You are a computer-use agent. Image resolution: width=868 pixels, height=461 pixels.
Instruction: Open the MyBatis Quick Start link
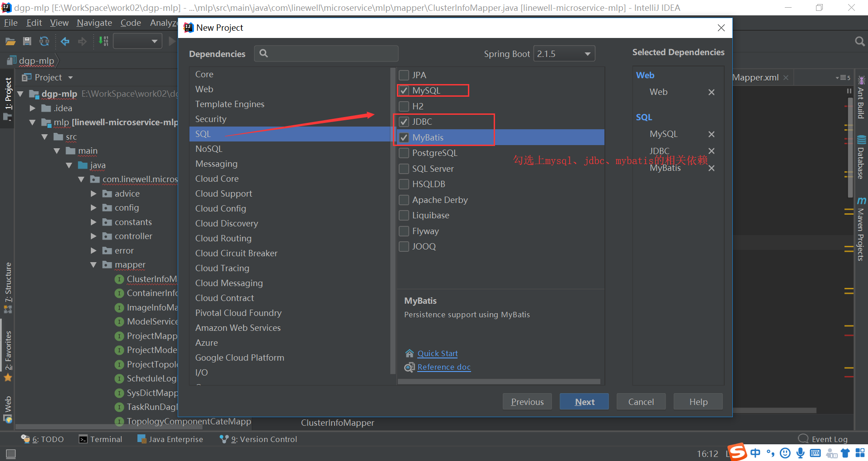pyautogui.click(x=437, y=353)
